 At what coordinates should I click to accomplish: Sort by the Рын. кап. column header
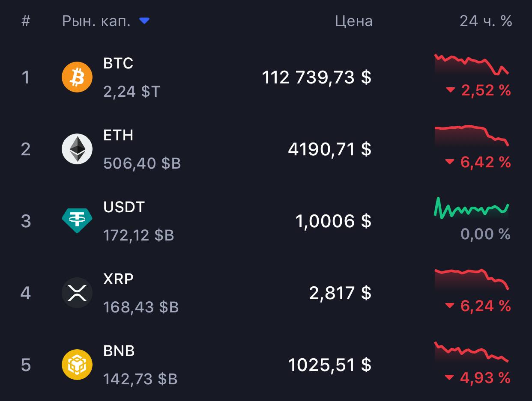[96, 21]
